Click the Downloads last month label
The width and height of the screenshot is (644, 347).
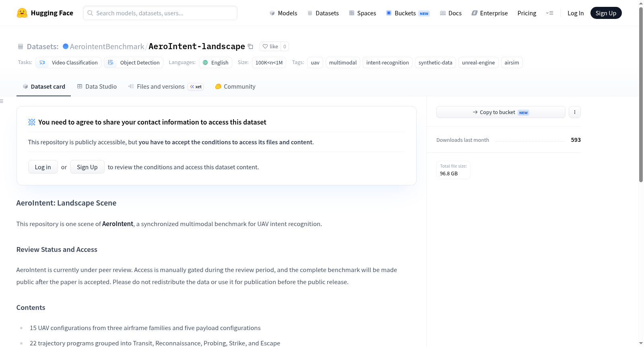pyautogui.click(x=463, y=140)
